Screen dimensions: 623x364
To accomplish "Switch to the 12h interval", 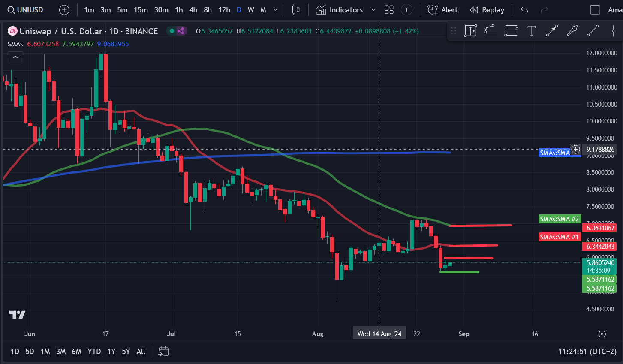I will pyautogui.click(x=224, y=9).
